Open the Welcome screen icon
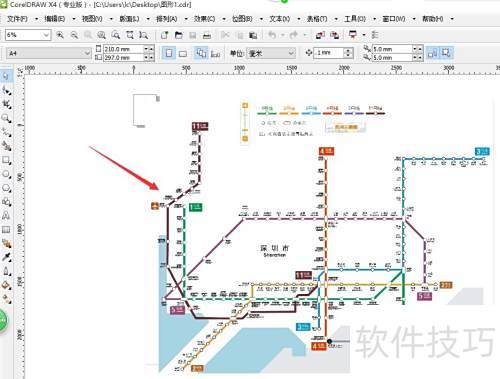Viewport: 500px width, 379px height. coord(375,35)
